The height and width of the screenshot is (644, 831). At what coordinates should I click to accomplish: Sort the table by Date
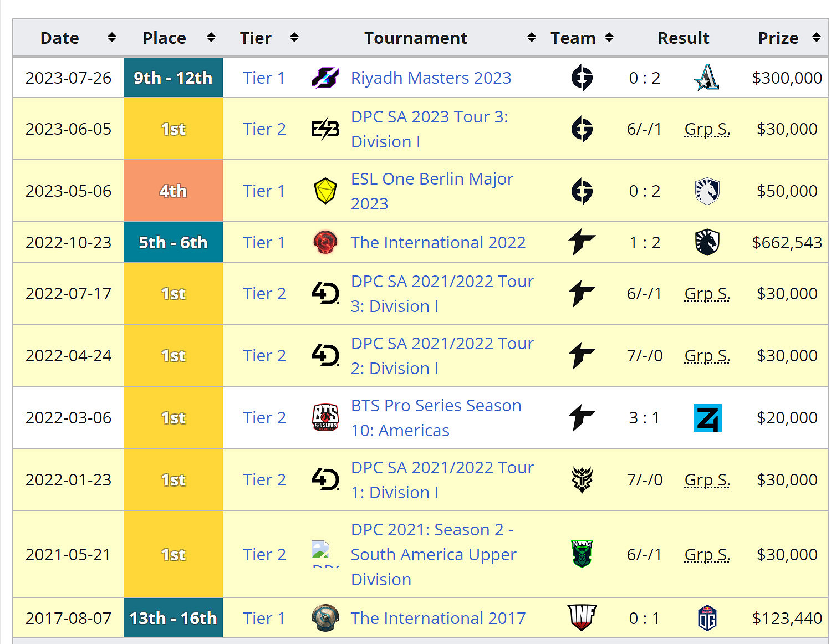pos(111,38)
